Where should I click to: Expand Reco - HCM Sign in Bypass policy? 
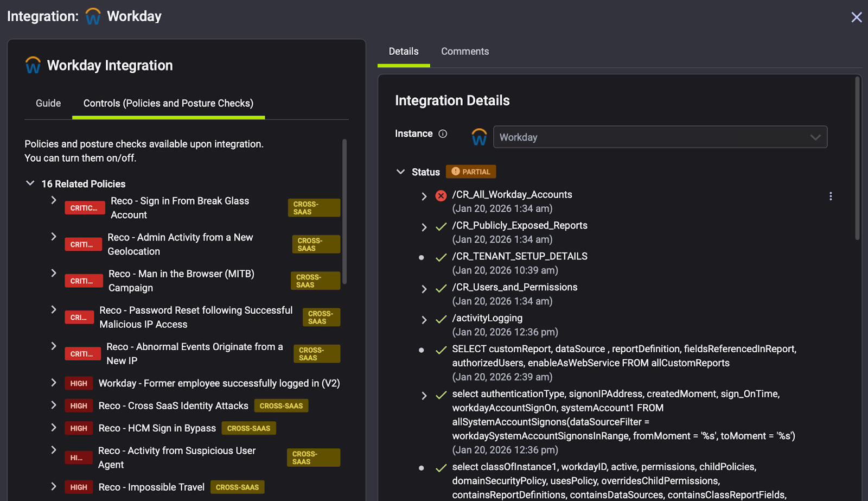[x=54, y=428]
